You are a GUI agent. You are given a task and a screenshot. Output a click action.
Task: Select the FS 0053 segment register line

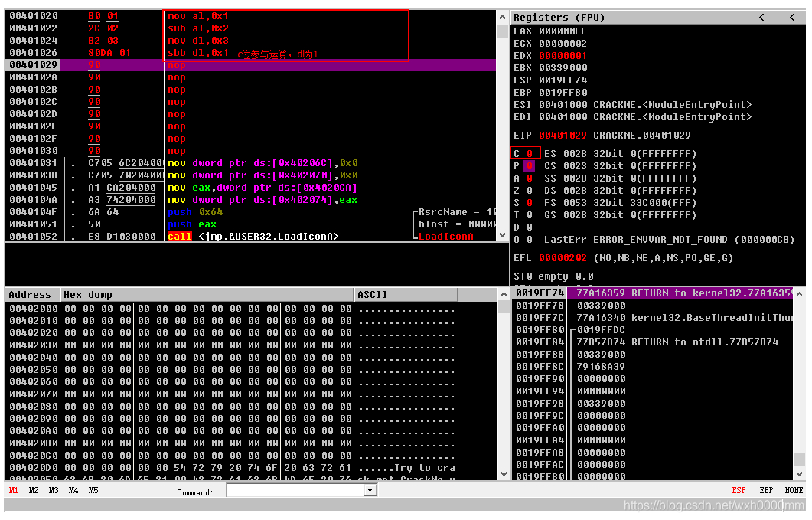[620, 203]
